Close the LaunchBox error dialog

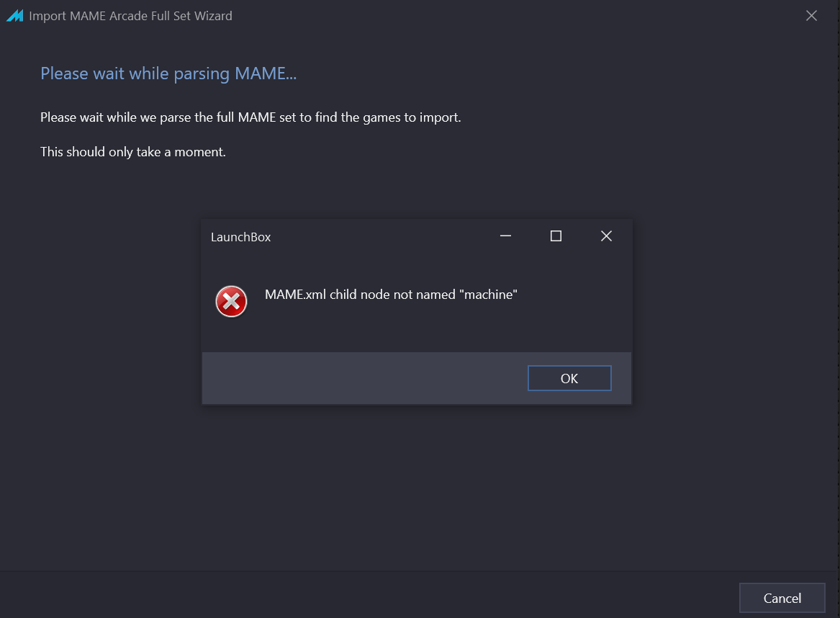pyautogui.click(x=606, y=236)
